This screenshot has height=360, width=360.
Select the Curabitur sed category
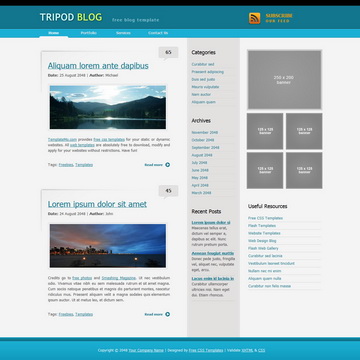point(203,64)
